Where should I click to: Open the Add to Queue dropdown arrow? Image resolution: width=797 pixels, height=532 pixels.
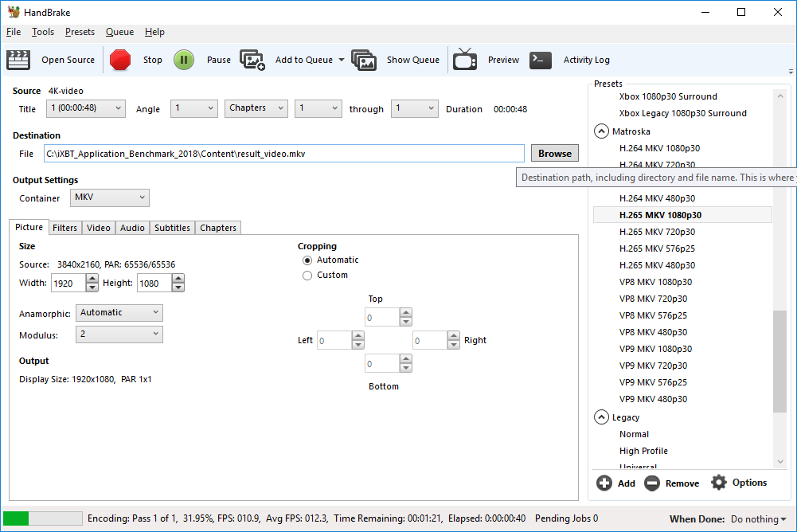[x=342, y=60]
